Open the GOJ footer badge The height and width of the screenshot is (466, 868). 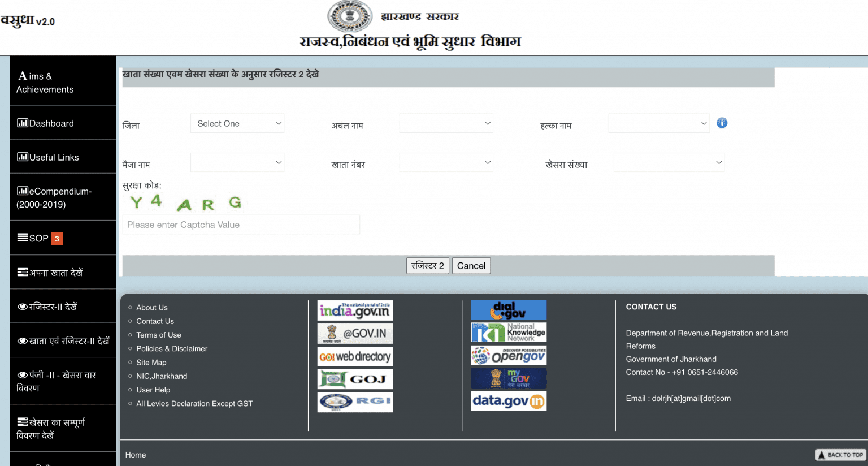pyautogui.click(x=355, y=378)
